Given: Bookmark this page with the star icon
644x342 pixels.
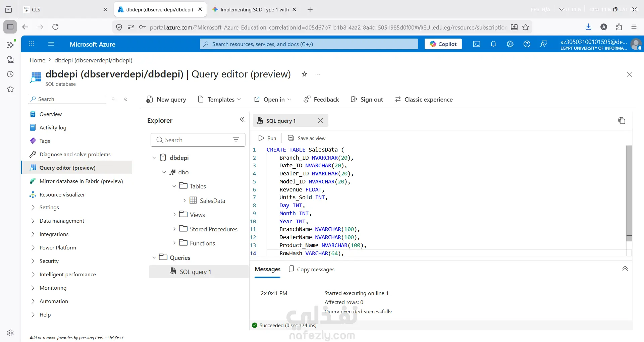Looking at the screenshot, I should pos(526,27).
